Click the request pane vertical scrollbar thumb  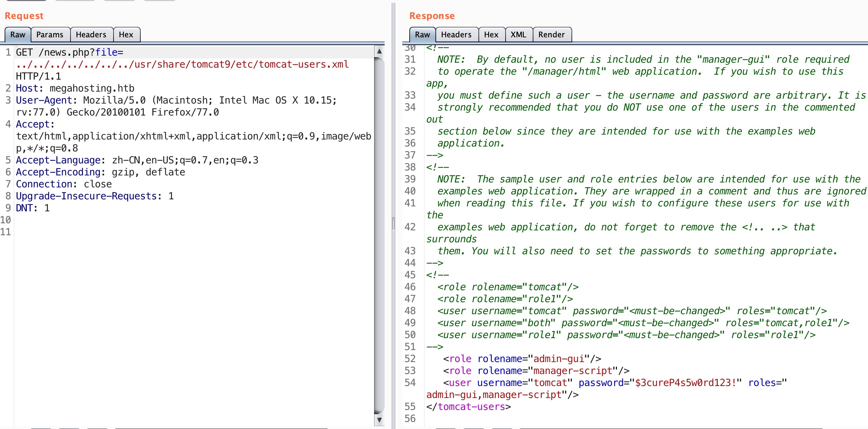379,232
